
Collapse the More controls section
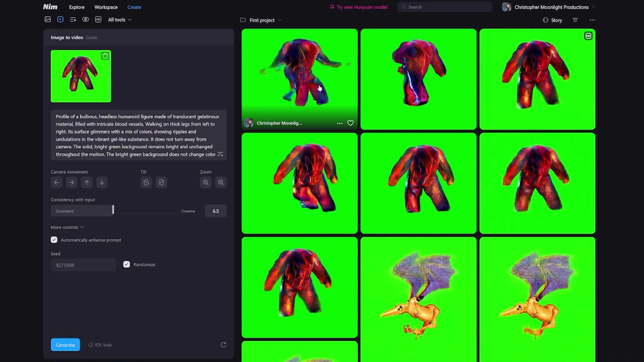click(67, 227)
